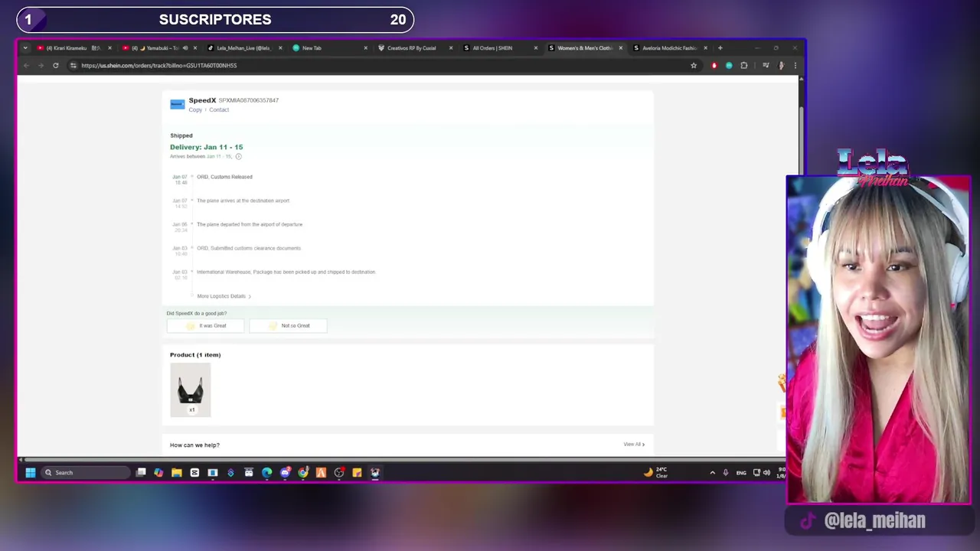Screen dimensions: 980x551
Task: Open the Chrome profile avatar
Action: click(x=781, y=66)
